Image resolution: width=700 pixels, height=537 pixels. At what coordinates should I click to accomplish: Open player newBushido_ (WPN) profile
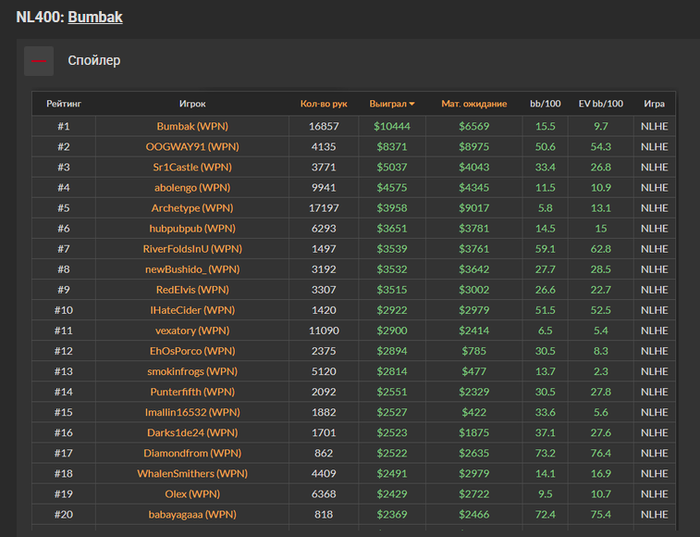click(x=192, y=270)
